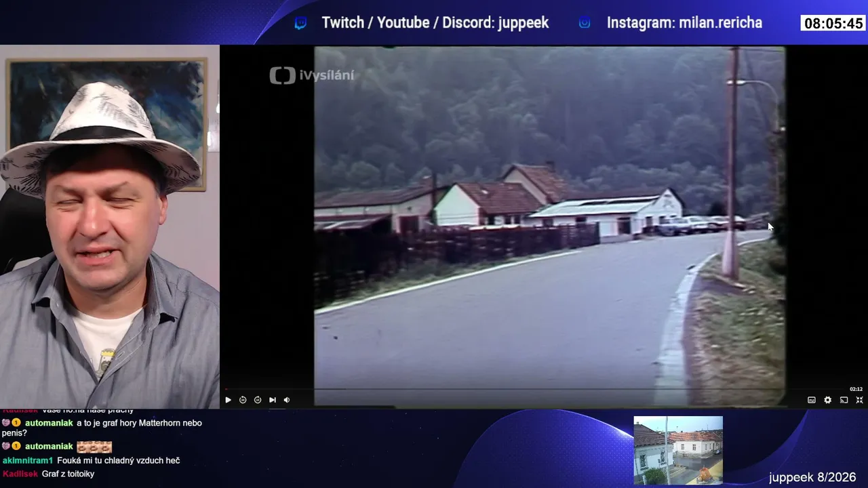This screenshot has width=868, height=488.
Task: Click the Twitch logo icon in header
Action: 300,23
